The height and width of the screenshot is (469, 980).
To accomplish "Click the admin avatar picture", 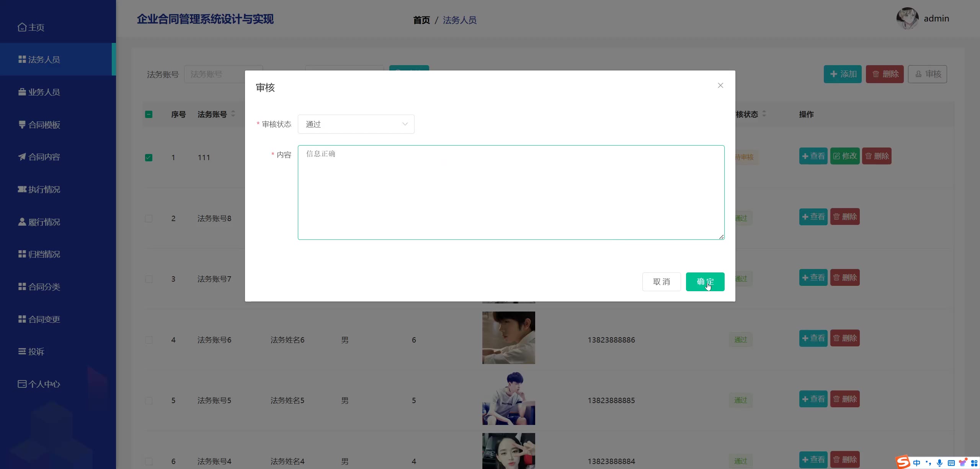I will point(907,18).
